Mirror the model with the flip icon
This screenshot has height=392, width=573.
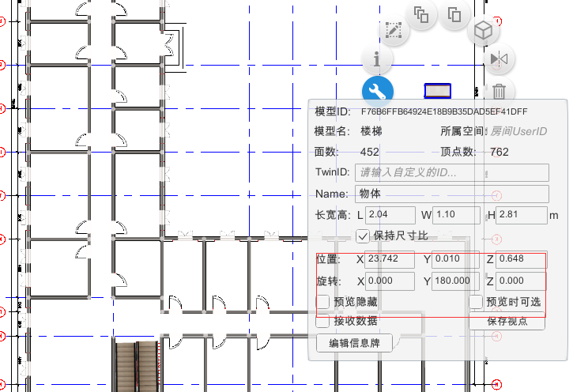pos(499,58)
